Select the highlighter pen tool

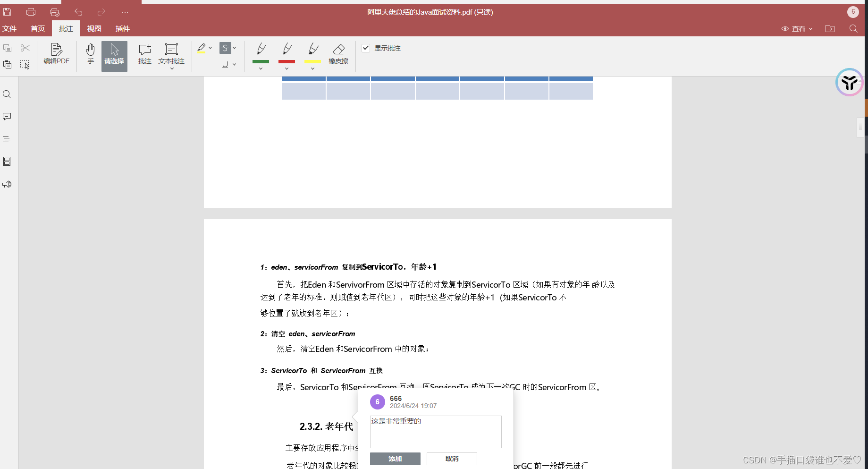click(202, 48)
